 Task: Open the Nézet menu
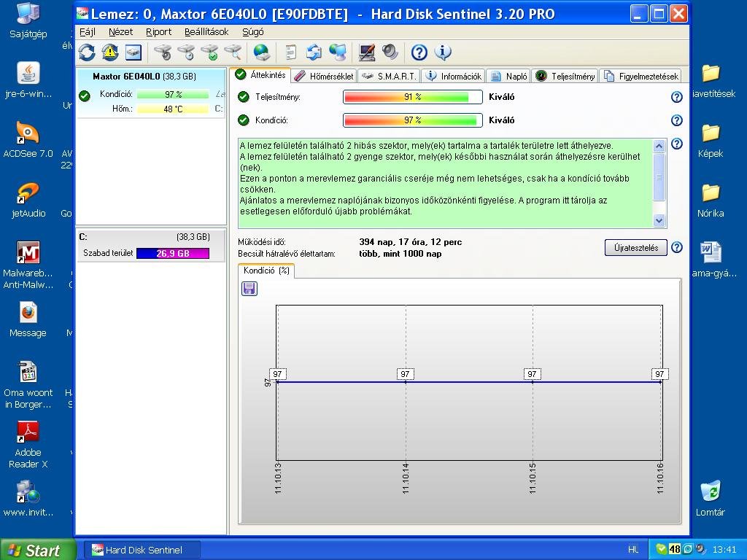click(x=120, y=32)
